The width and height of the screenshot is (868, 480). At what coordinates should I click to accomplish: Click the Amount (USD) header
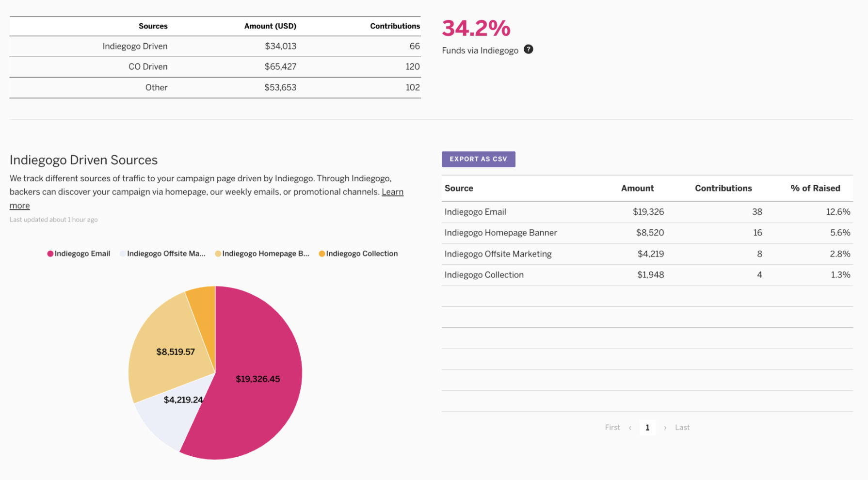[270, 26]
